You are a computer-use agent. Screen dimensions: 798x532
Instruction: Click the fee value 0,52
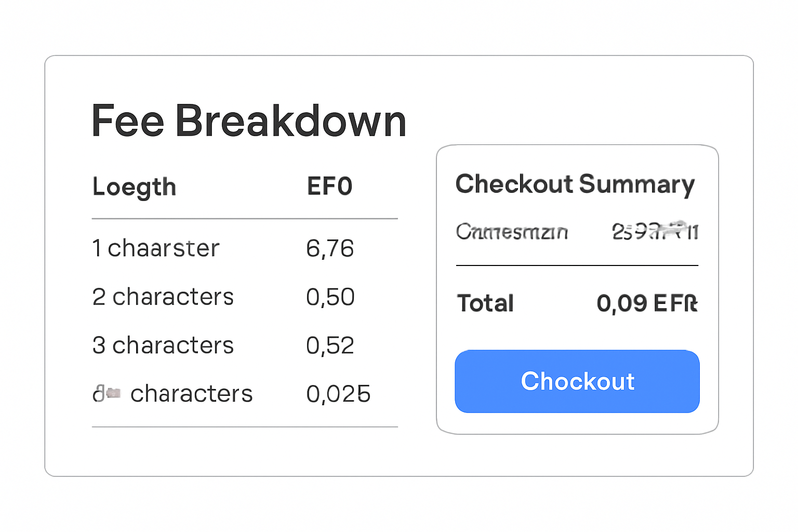tap(330, 344)
